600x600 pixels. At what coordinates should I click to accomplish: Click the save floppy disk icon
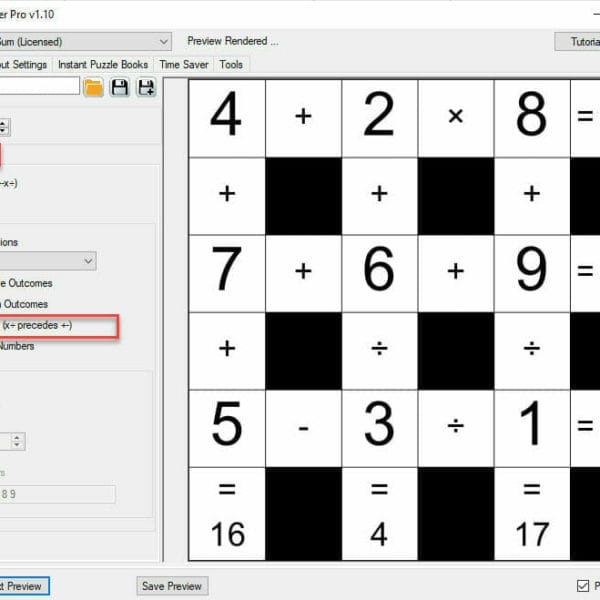(x=120, y=88)
